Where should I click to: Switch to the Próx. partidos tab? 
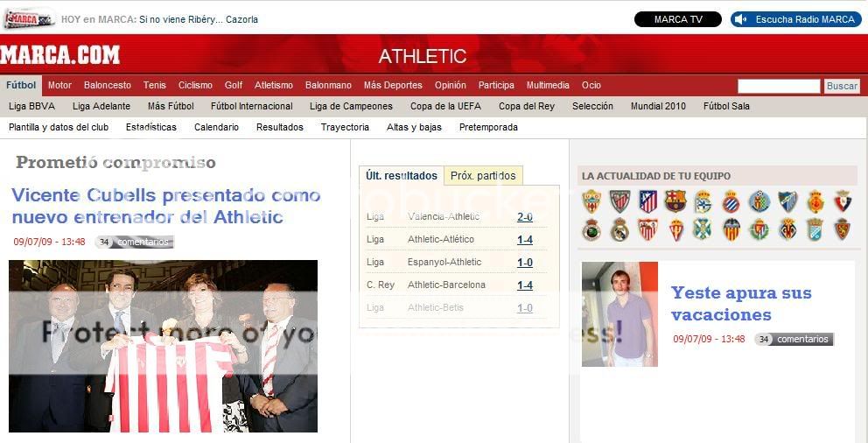pyautogui.click(x=483, y=176)
